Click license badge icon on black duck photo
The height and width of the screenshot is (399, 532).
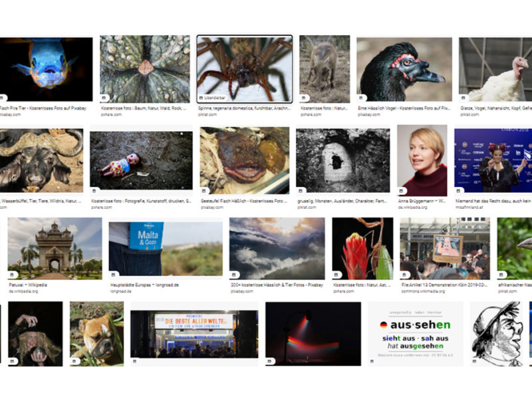[361, 98]
